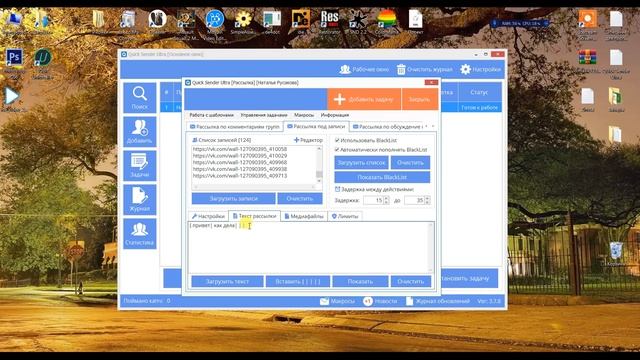Open the WinRAR archive desktop icon
Image resolution: width=640 pixels, height=360 pixels.
point(587,58)
